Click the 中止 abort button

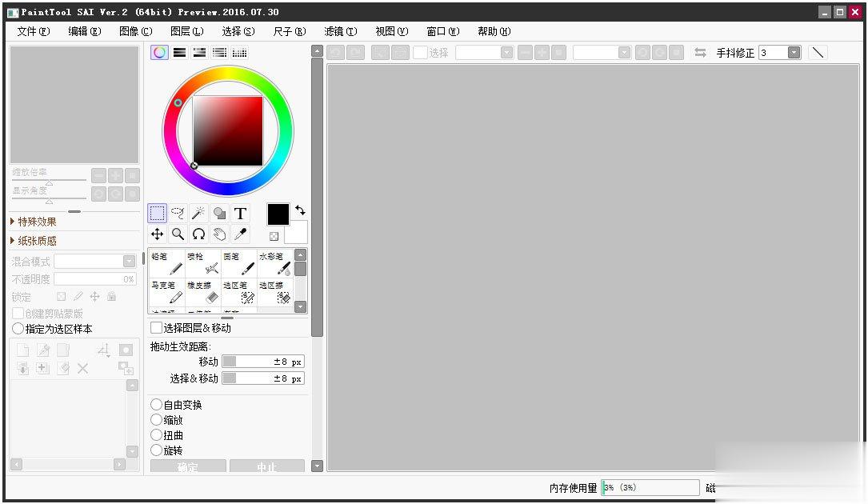pos(267,466)
